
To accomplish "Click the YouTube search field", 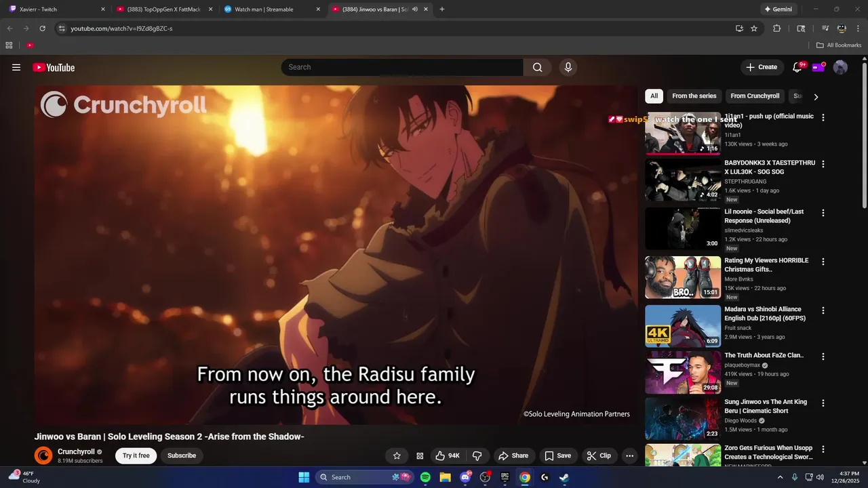I will pos(402,67).
